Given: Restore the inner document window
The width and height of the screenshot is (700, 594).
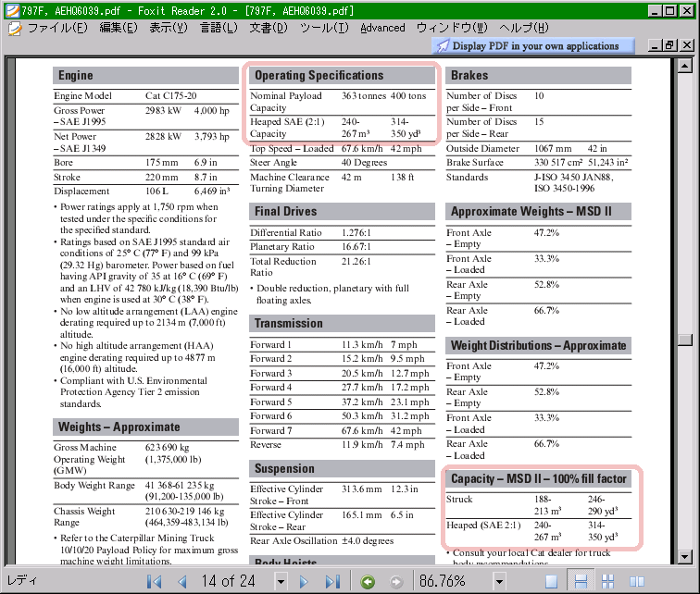Looking at the screenshot, I should 669,45.
